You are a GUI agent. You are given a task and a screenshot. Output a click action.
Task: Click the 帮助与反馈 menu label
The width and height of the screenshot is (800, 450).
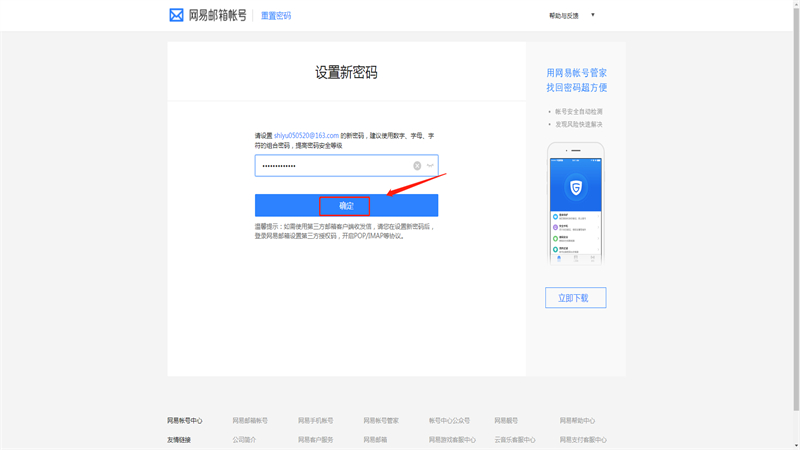tap(564, 16)
